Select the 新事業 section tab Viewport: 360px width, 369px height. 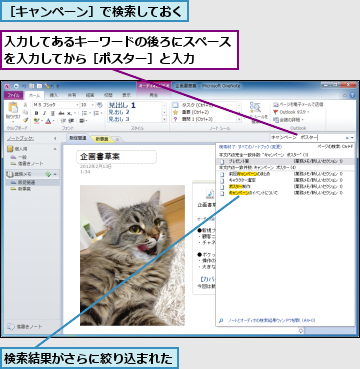coord(102,139)
